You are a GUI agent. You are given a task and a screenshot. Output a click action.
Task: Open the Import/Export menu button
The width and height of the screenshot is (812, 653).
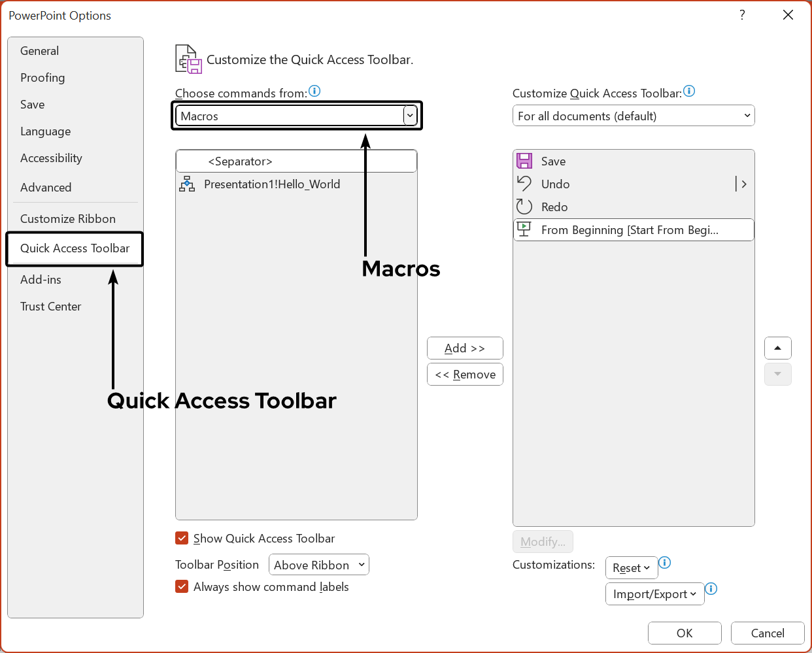(654, 594)
